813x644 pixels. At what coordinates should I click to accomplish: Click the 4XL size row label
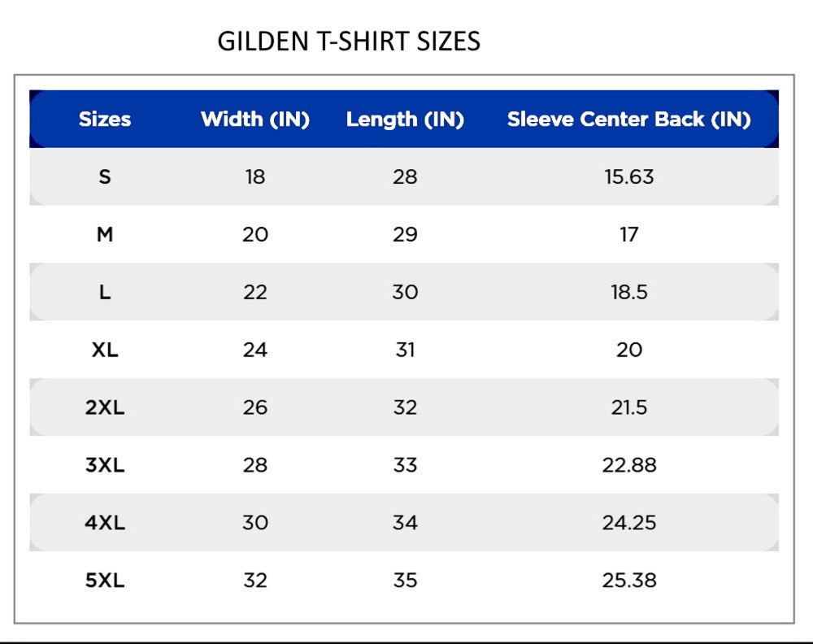pyautogui.click(x=105, y=523)
